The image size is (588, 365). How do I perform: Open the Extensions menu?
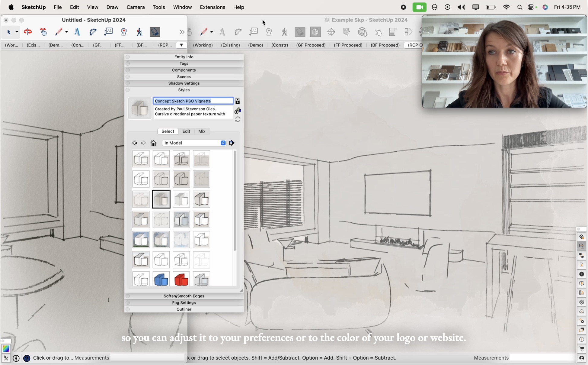tap(212, 7)
